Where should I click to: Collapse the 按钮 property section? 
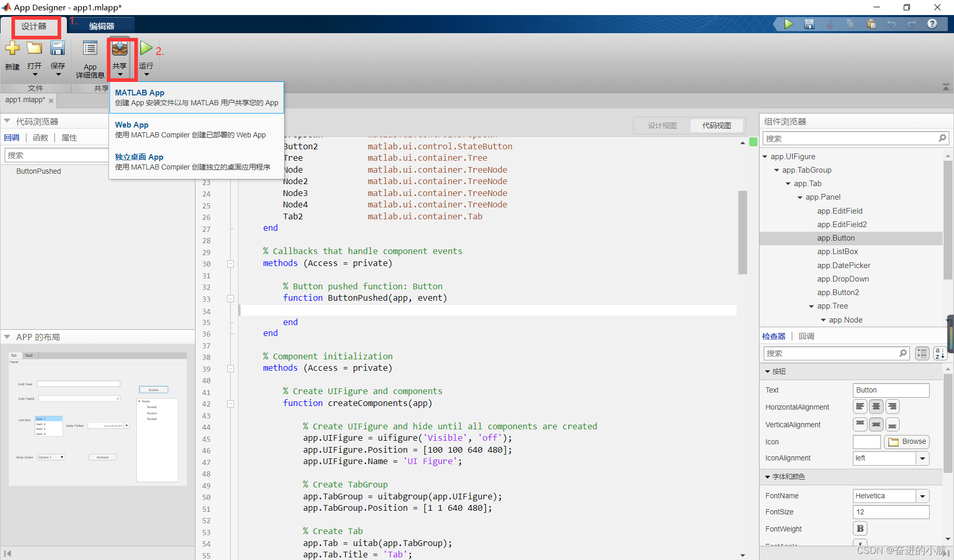[x=768, y=372]
